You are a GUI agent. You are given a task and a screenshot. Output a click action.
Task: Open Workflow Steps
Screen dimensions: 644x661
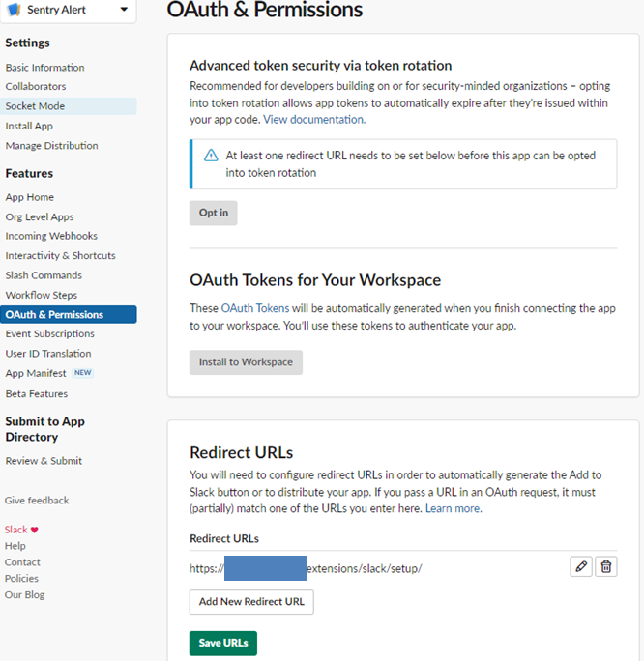click(x=41, y=295)
